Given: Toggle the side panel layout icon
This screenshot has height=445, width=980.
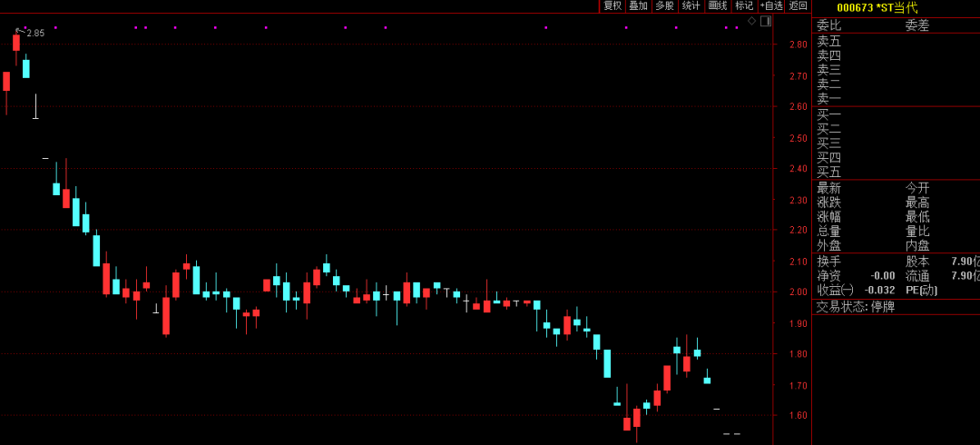Looking at the screenshot, I should [765, 21].
